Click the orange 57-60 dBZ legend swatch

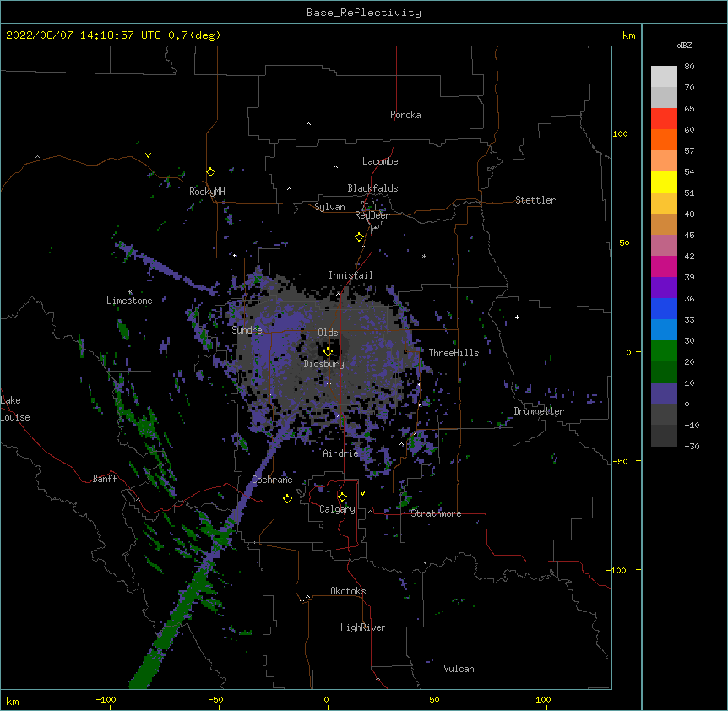point(664,139)
